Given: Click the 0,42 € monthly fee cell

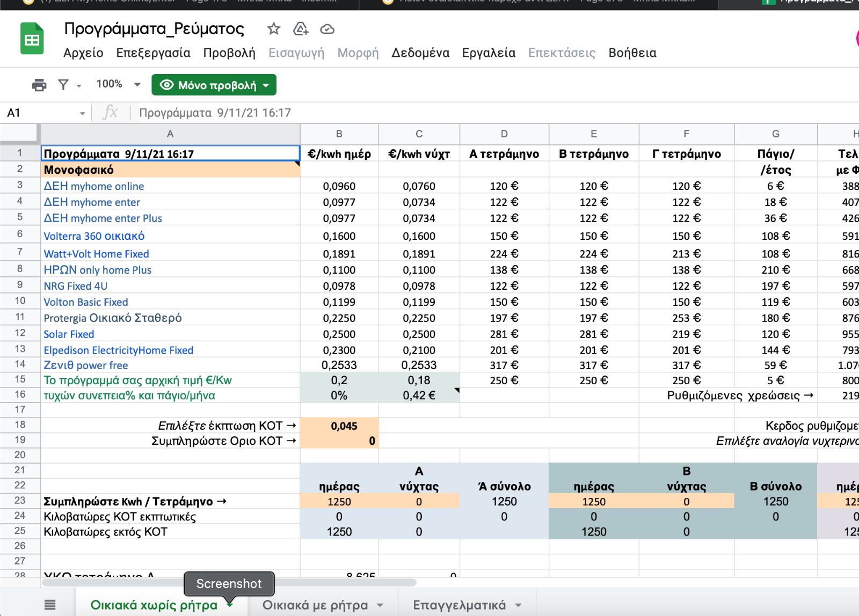Looking at the screenshot, I should [x=419, y=395].
